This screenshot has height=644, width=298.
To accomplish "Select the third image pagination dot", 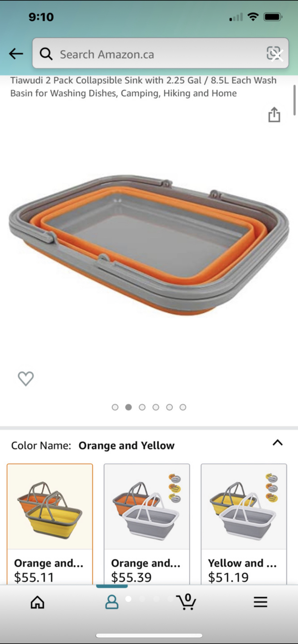I will tap(142, 407).
